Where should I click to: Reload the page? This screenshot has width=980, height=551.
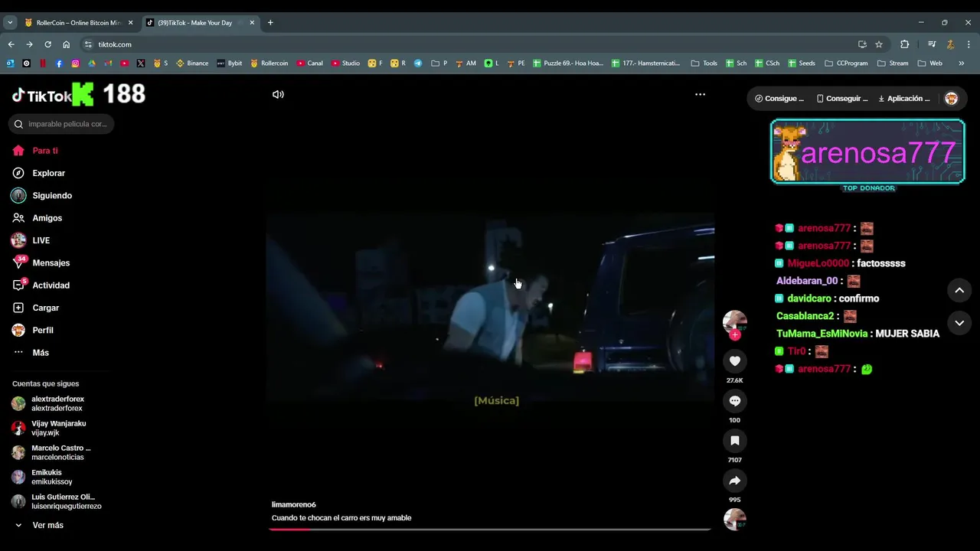click(47, 44)
